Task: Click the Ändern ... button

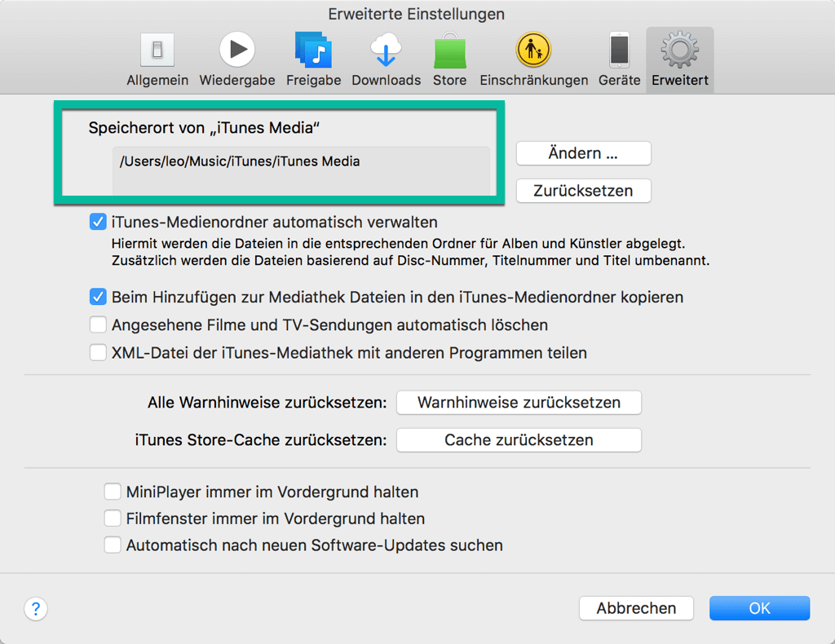Action: pyautogui.click(x=584, y=153)
